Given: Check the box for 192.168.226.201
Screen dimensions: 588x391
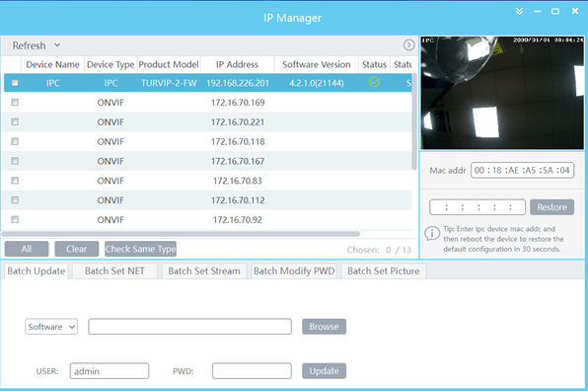Looking at the screenshot, I should (15, 83).
